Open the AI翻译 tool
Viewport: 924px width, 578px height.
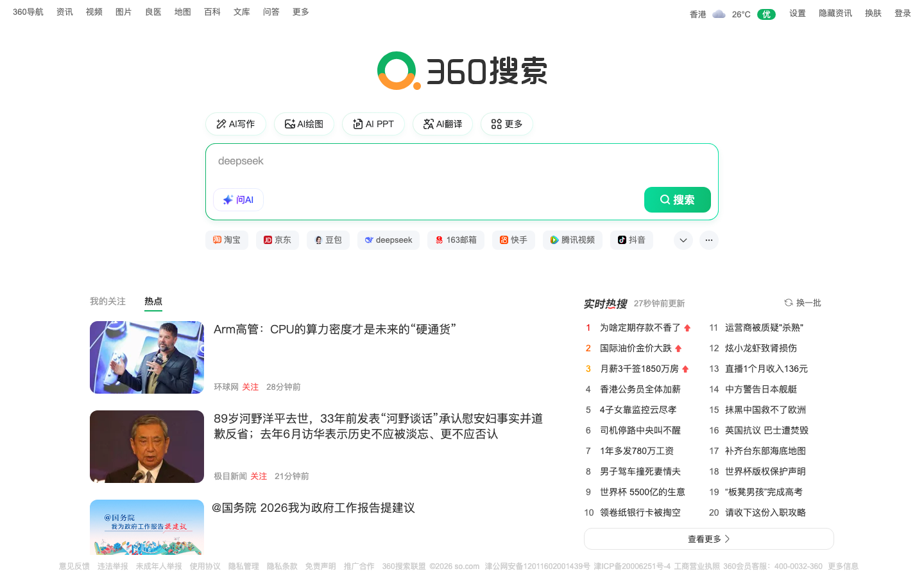[x=443, y=124]
